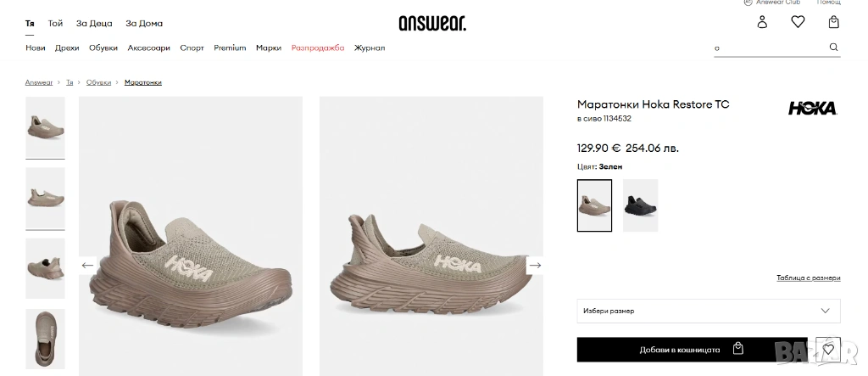868x376 pixels.
Task: Go to the answear home logo
Action: pos(432,23)
